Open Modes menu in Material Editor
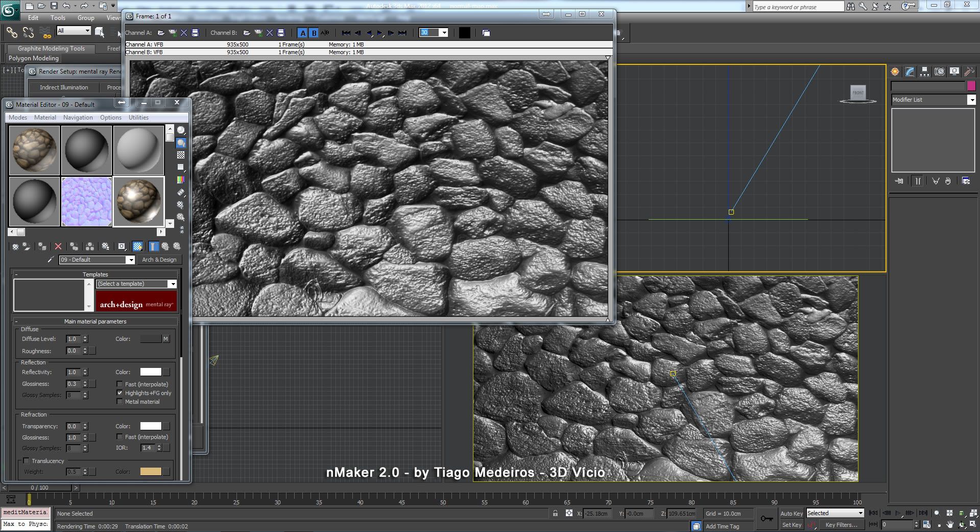This screenshot has width=980, height=532. [18, 118]
